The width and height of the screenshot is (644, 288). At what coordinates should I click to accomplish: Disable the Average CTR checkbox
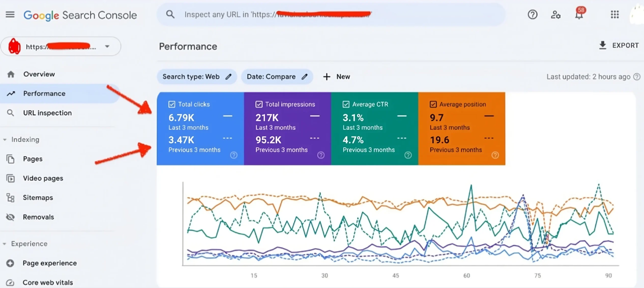click(346, 104)
